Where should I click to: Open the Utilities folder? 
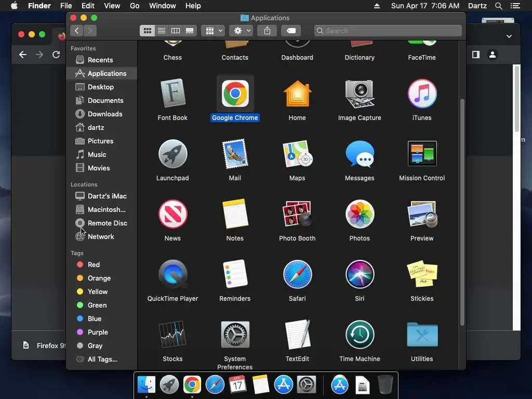click(x=422, y=335)
